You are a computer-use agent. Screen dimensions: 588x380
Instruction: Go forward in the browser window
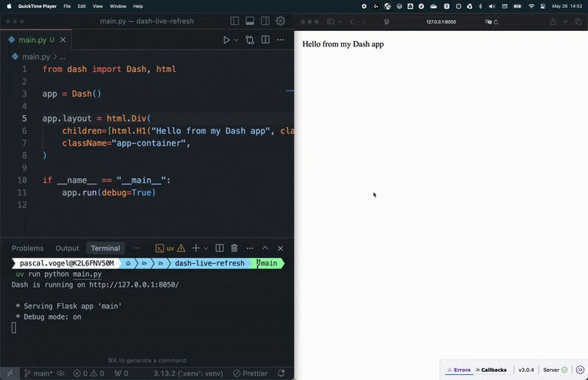coord(363,22)
